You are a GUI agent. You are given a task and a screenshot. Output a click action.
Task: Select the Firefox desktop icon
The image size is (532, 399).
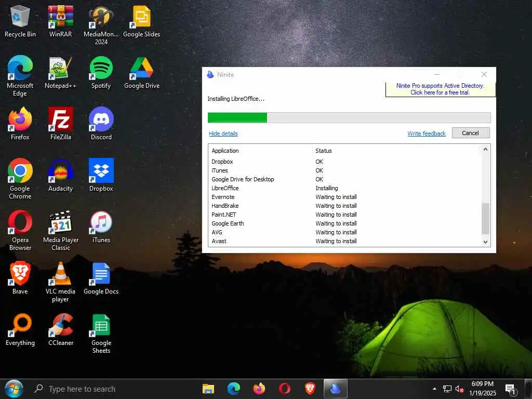[x=20, y=124]
